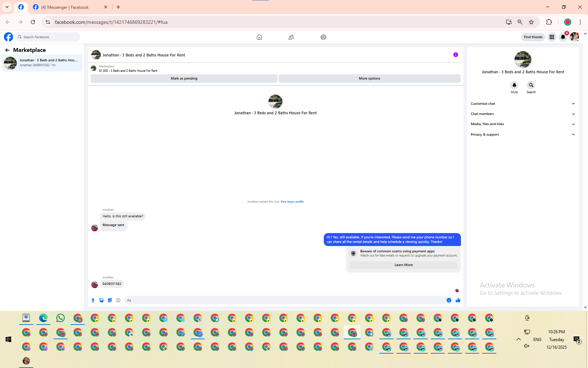Open Chrome tab search dropdown
Image resolution: width=588 pixels, height=368 pixels.
7,7
